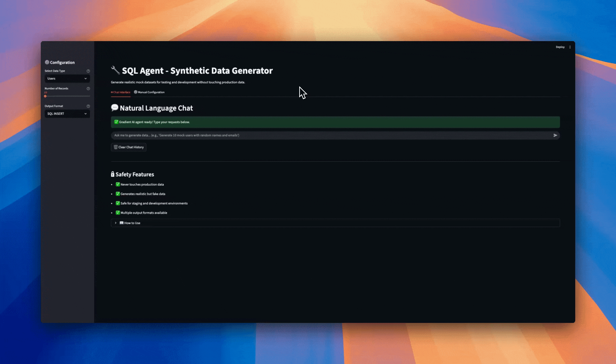Switch to Manual Configuration
The width and height of the screenshot is (616, 364).
[149, 92]
